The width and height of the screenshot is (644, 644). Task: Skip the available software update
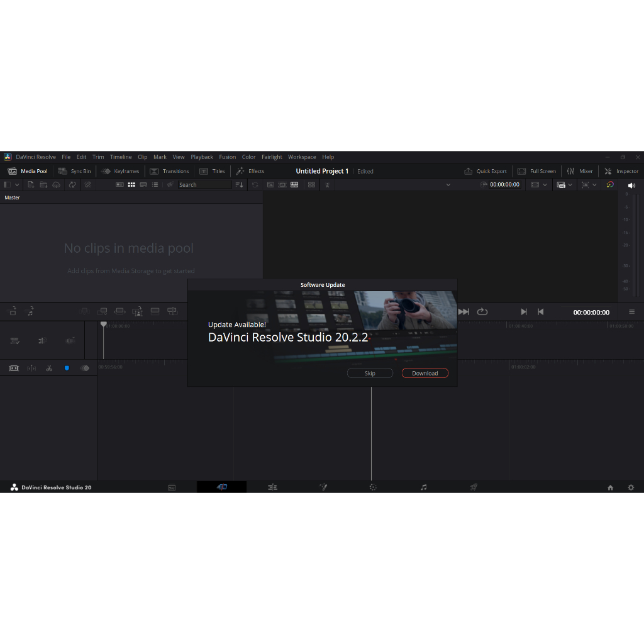[370, 373]
